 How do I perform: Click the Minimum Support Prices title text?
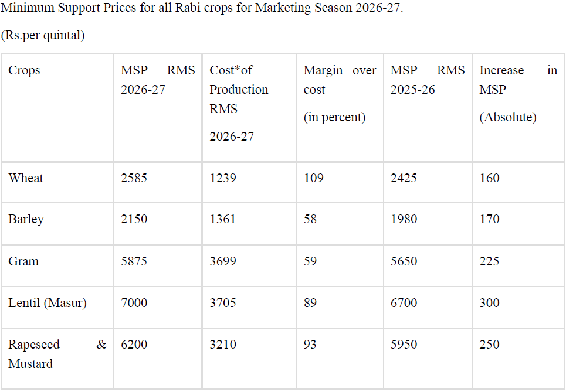[x=202, y=11]
